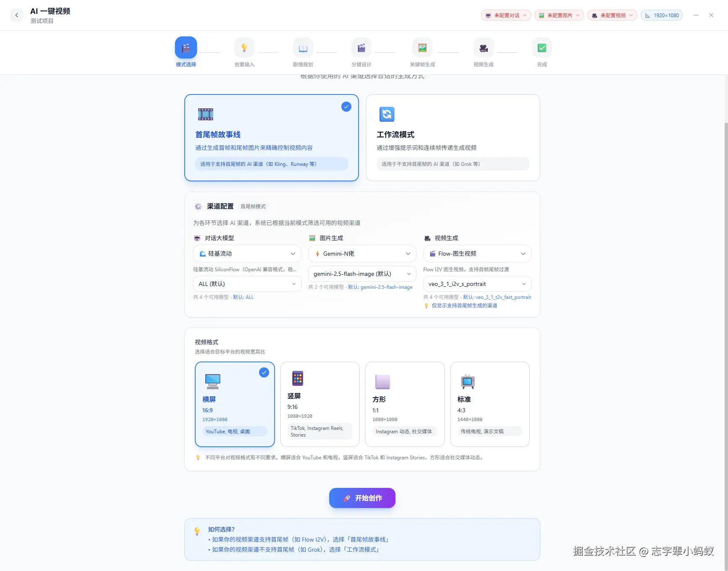This screenshot has width=728, height=571.
Task: Click the lightbulb beside 仅显示支持首尾帧生成的渠道
Action: 427,306
